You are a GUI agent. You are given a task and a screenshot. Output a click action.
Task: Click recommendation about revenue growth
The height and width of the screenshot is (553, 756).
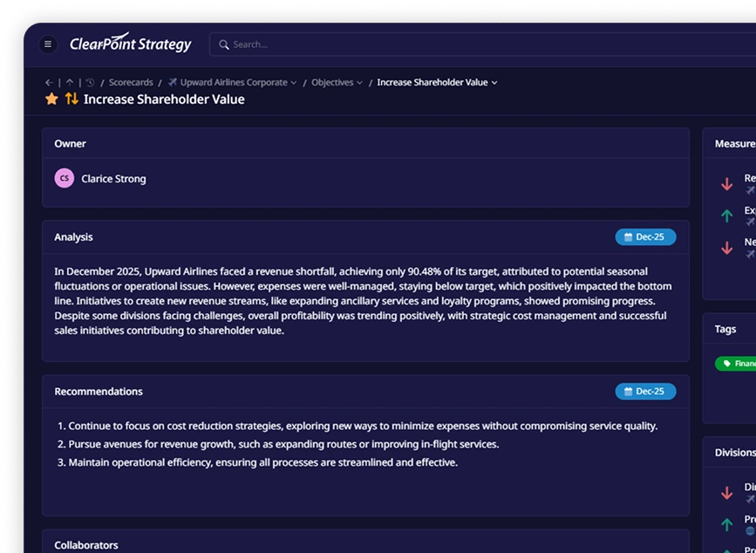coord(283,445)
